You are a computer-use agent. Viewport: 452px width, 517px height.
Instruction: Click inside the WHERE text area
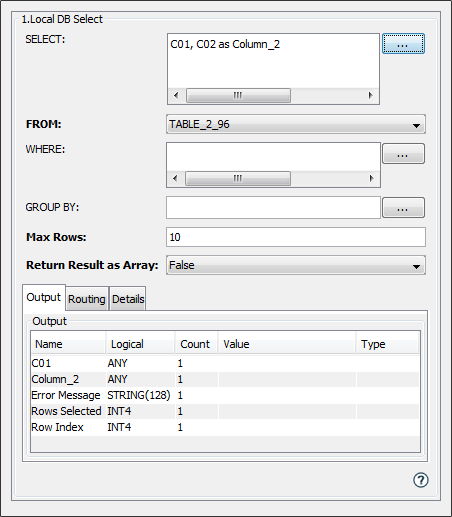pyautogui.click(x=273, y=157)
